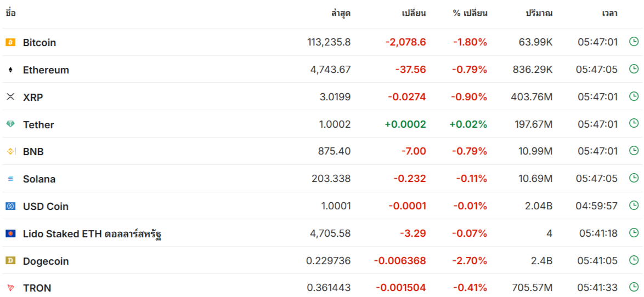The image size is (644, 297).
Task: Click the Tether gem logo icon
Action: tap(10, 124)
